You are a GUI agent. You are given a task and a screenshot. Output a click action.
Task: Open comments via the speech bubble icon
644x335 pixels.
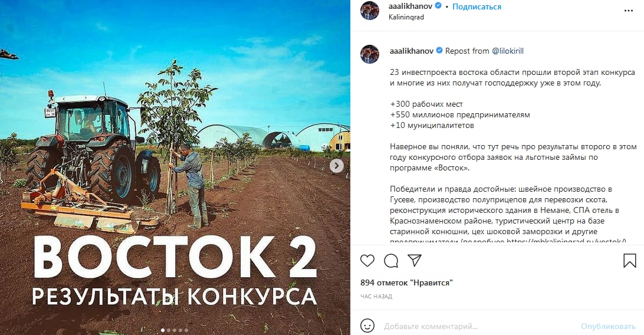391,260
